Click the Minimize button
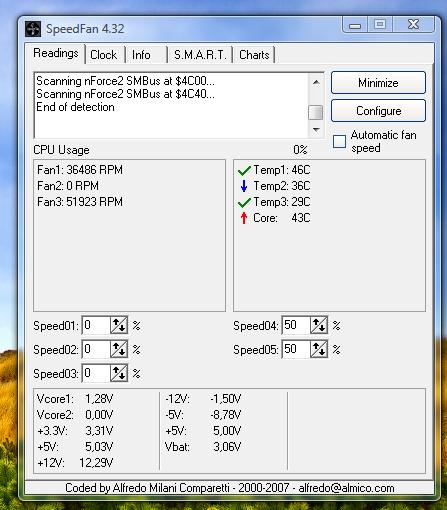Image resolution: width=447 pixels, height=510 pixels. click(x=378, y=83)
